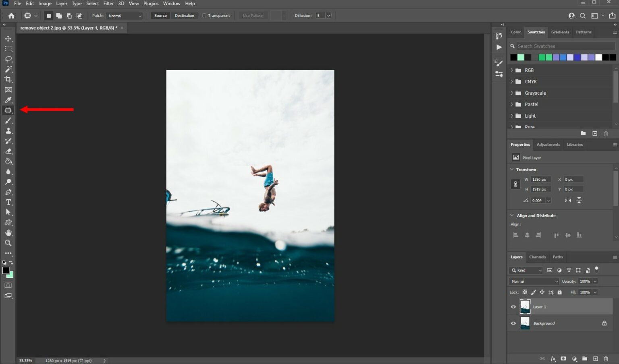Select the Crop tool
This screenshot has width=619, height=364.
8,79
